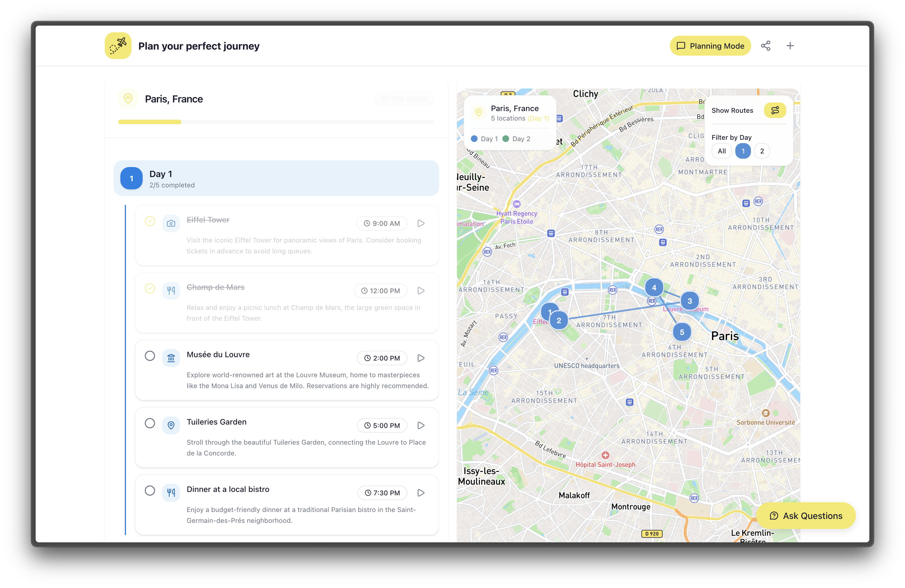The height and width of the screenshot is (588, 905).
Task: Select the day 2 filter button
Action: pos(762,151)
